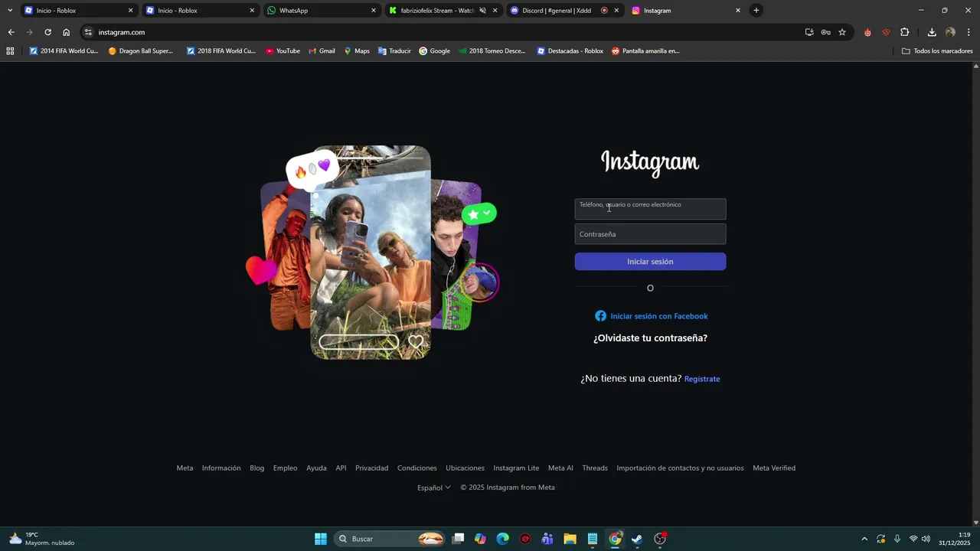The height and width of the screenshot is (551, 980).
Task: Open the Gmail bookmark
Action: coord(322,51)
